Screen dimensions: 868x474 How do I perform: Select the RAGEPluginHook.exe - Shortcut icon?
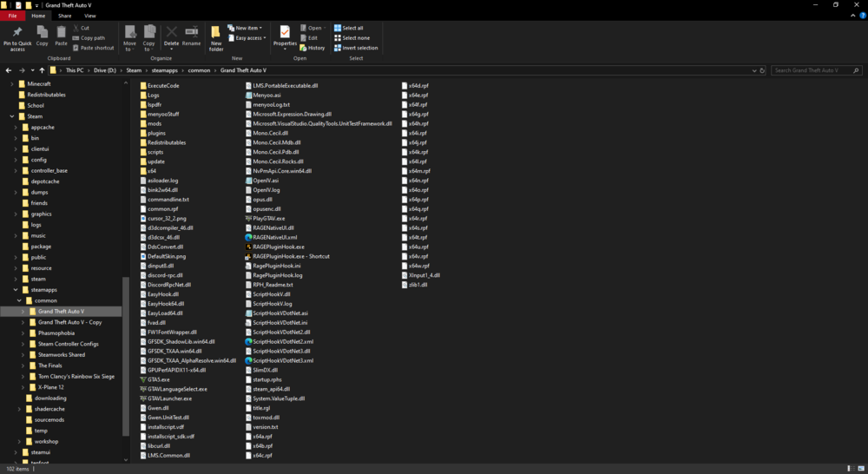click(248, 256)
